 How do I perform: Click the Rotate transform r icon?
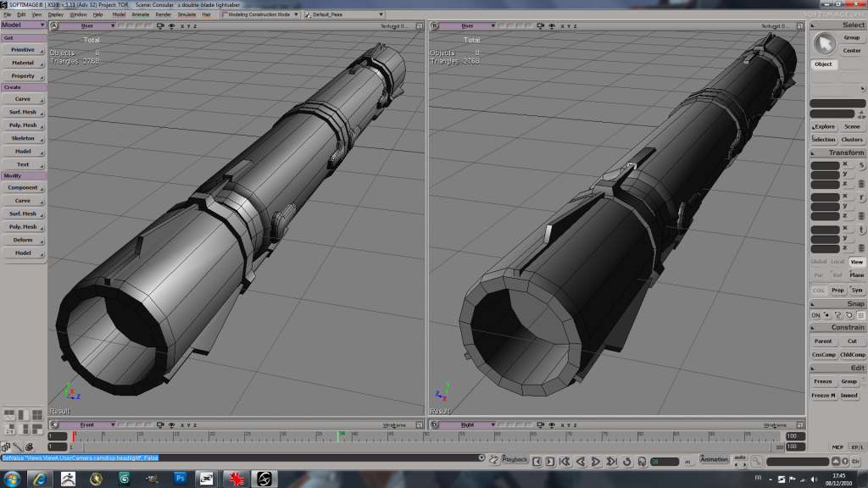pos(861,197)
